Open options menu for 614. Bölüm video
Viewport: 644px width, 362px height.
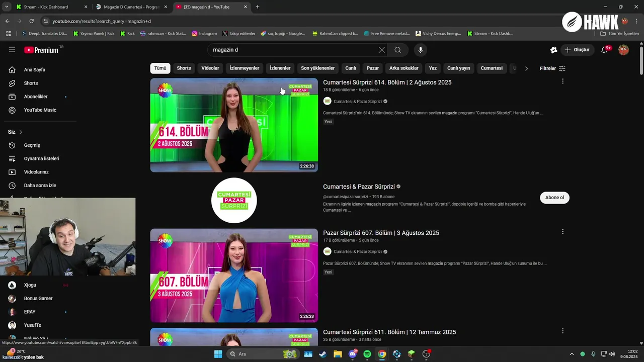click(x=562, y=81)
